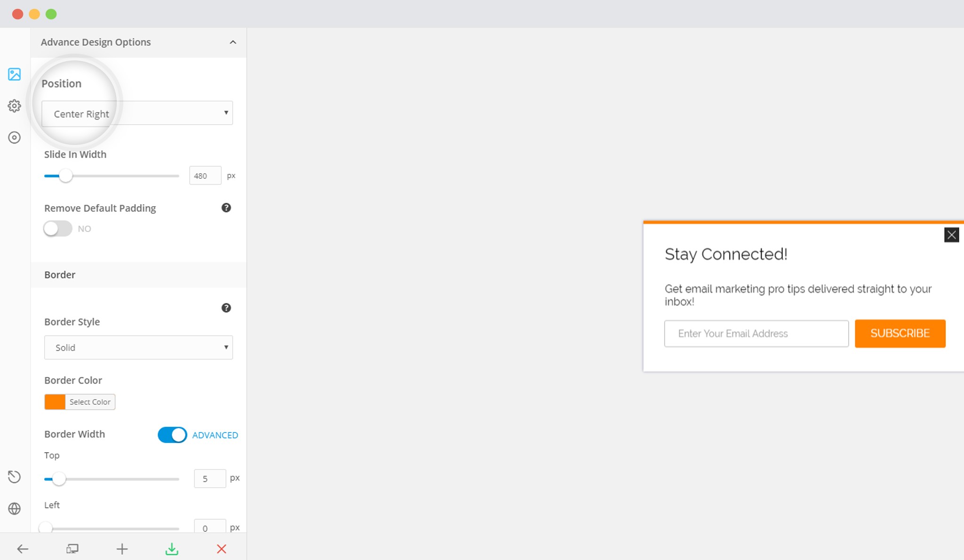Viewport: 964px width, 560px height.
Task: Dismiss the slide-in popup X button
Action: [x=952, y=235]
